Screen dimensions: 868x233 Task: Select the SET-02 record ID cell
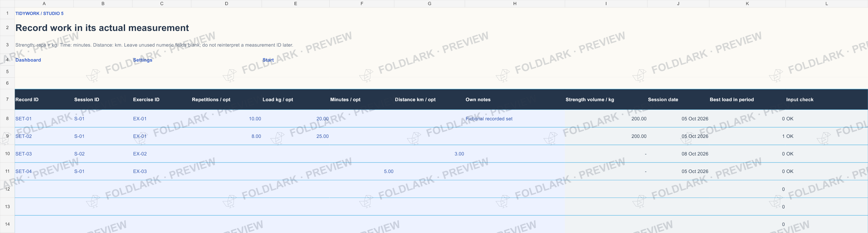coord(44,136)
